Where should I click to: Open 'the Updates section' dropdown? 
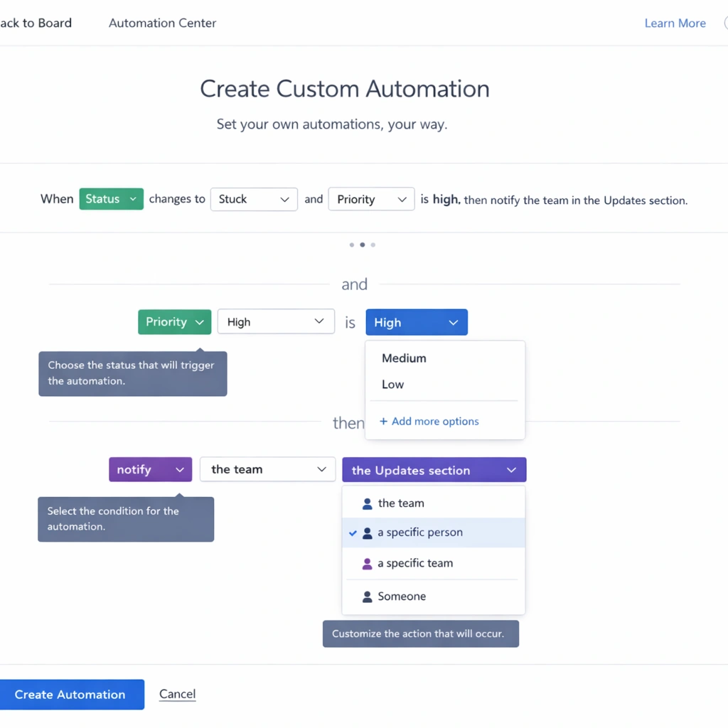434,470
